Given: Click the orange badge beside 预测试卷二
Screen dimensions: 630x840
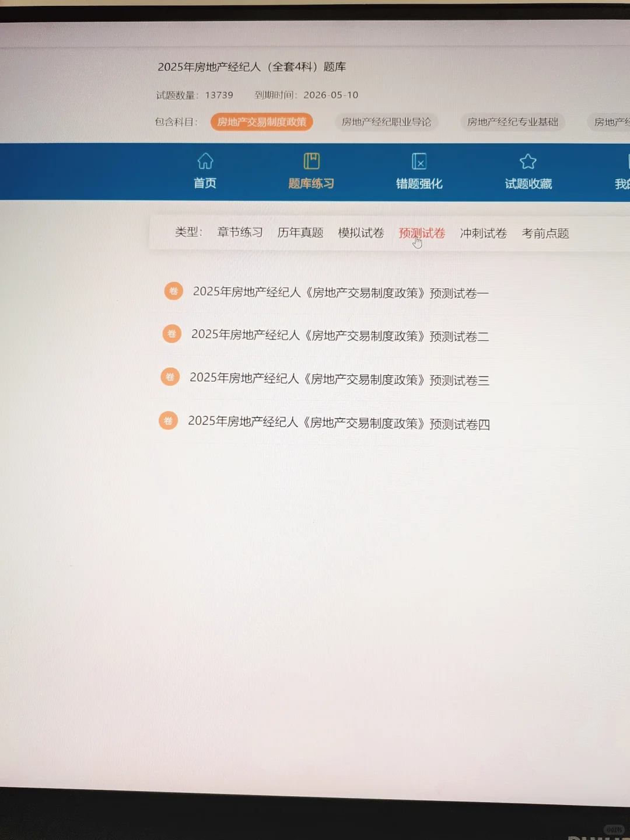Looking at the screenshot, I should 171,333.
